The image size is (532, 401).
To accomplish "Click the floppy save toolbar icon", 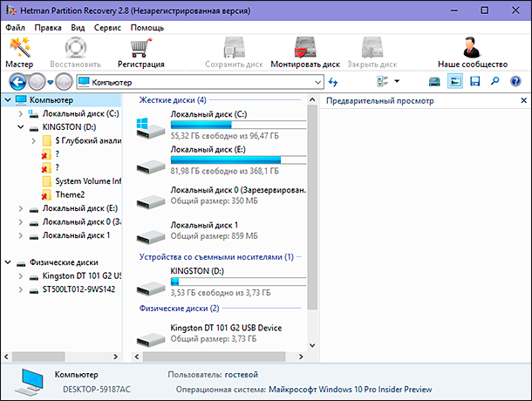I will (x=474, y=81).
